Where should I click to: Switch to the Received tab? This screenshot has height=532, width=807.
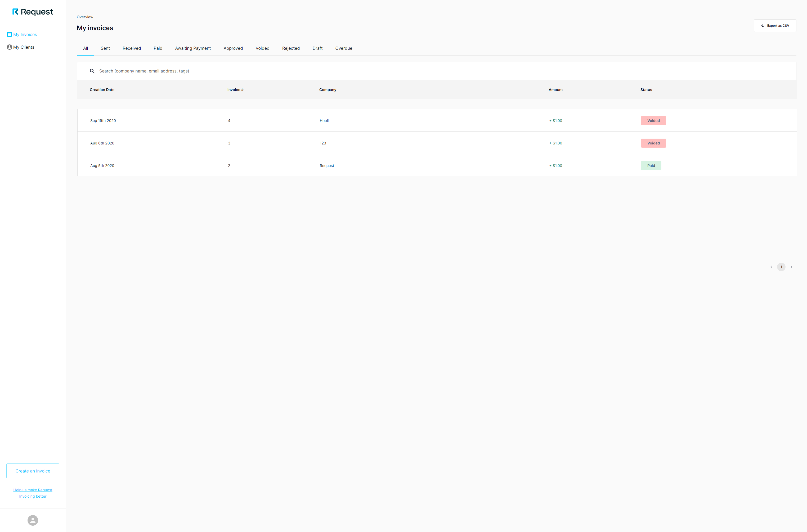point(132,48)
